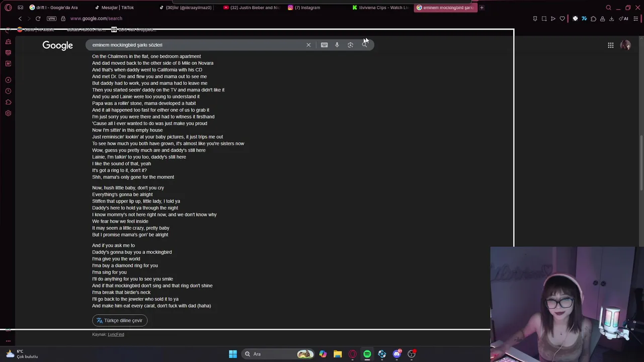Take a snapshot with the camera icon
This screenshot has height=362, width=644.
[x=544, y=19]
